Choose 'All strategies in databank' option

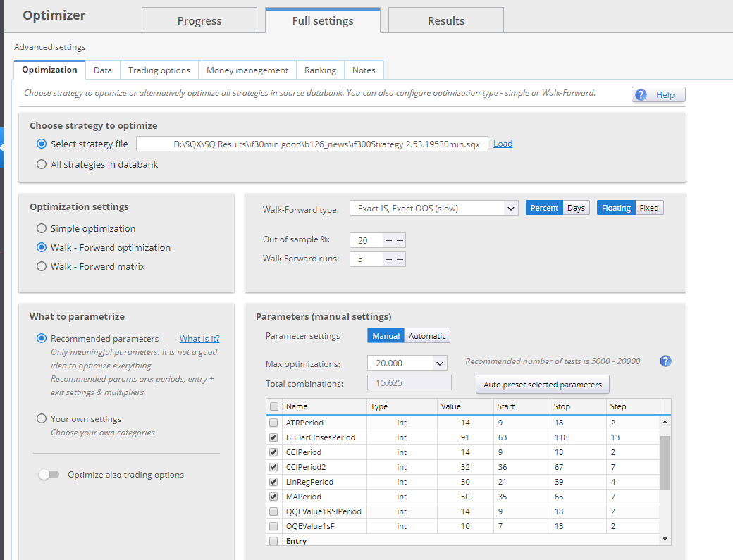[x=42, y=164]
